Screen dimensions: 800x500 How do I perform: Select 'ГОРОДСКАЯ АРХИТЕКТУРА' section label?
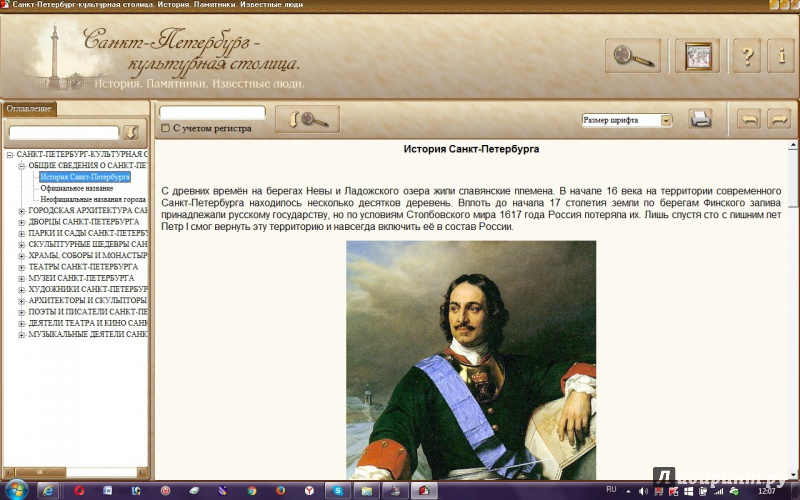[88, 211]
